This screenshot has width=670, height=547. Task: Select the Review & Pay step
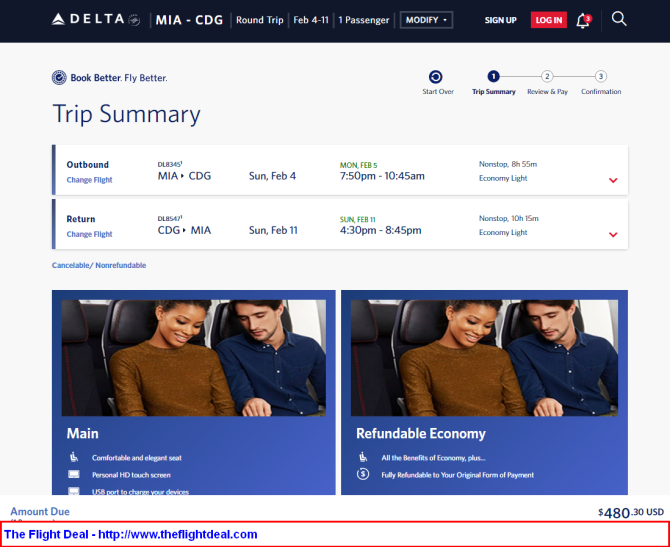click(547, 83)
